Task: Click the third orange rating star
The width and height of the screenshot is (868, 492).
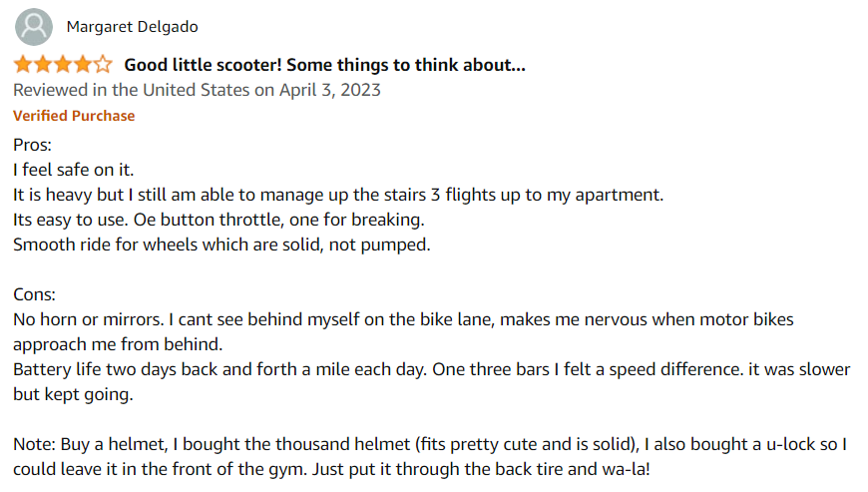Action: pos(63,65)
